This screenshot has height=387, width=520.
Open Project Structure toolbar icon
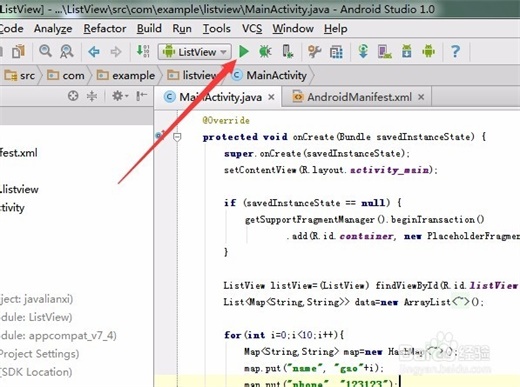click(336, 52)
